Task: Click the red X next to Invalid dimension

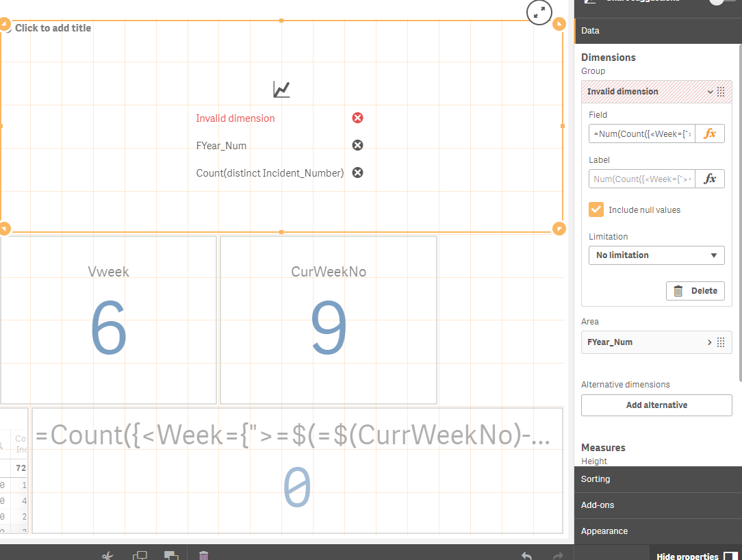Action: pos(357,118)
